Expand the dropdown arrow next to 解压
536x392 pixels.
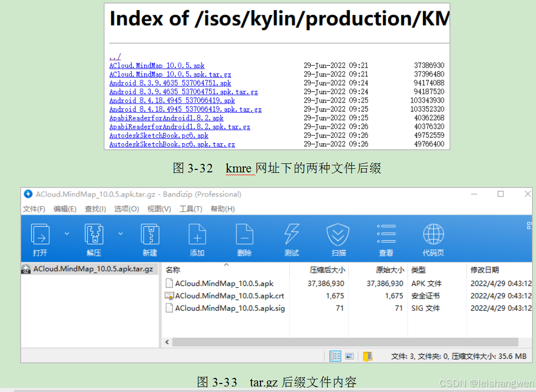coord(121,234)
